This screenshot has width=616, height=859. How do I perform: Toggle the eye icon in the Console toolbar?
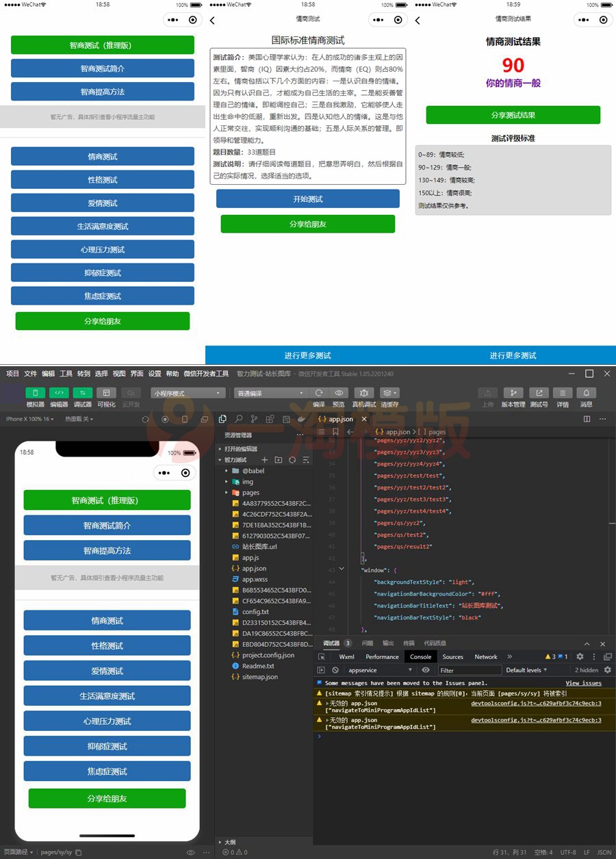point(424,668)
